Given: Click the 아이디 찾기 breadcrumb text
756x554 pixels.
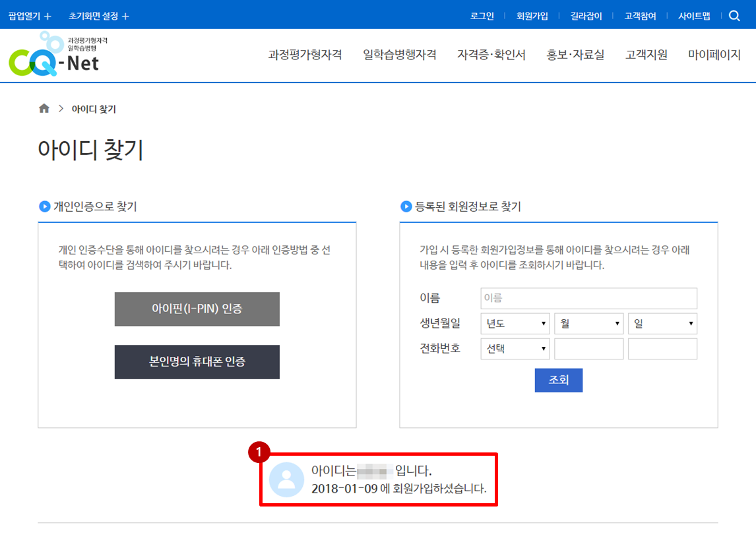Looking at the screenshot, I should 94,109.
